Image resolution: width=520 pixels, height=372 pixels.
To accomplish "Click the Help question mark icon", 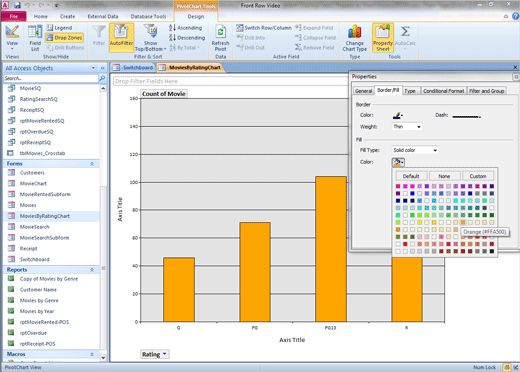I will pos(516,16).
